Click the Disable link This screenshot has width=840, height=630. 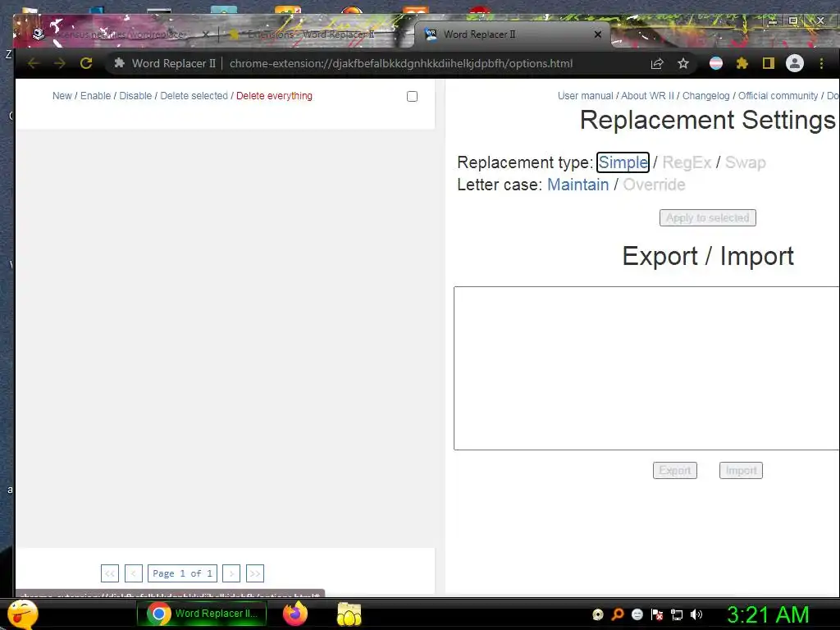point(135,96)
